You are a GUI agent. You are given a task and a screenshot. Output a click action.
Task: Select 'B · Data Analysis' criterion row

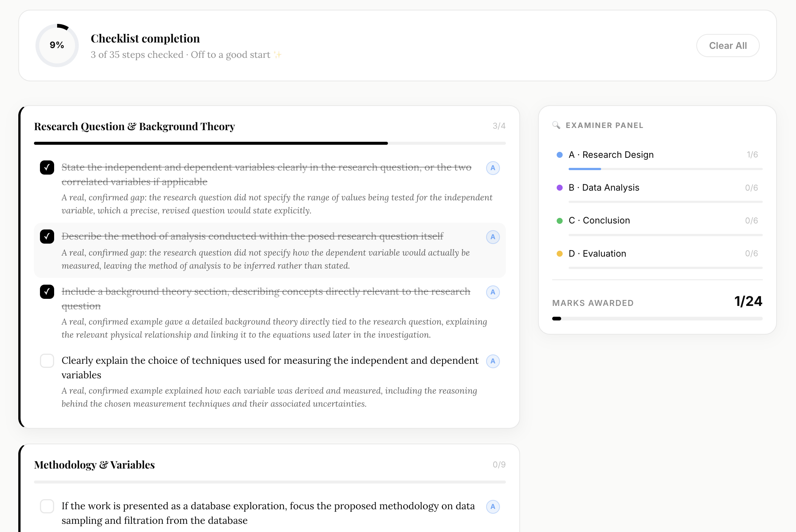(x=657, y=192)
